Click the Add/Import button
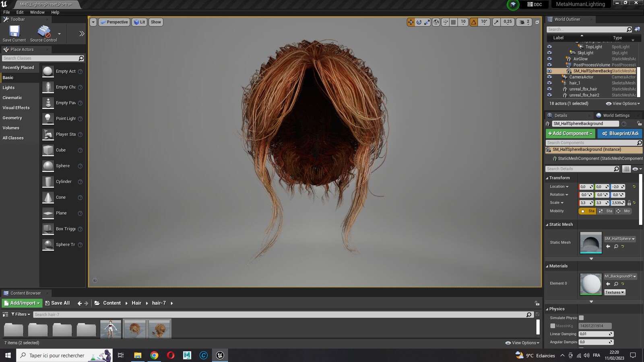 click(22, 303)
